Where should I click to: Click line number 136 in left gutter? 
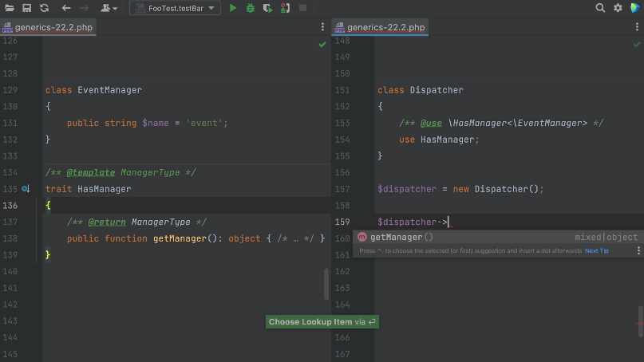[10, 205]
